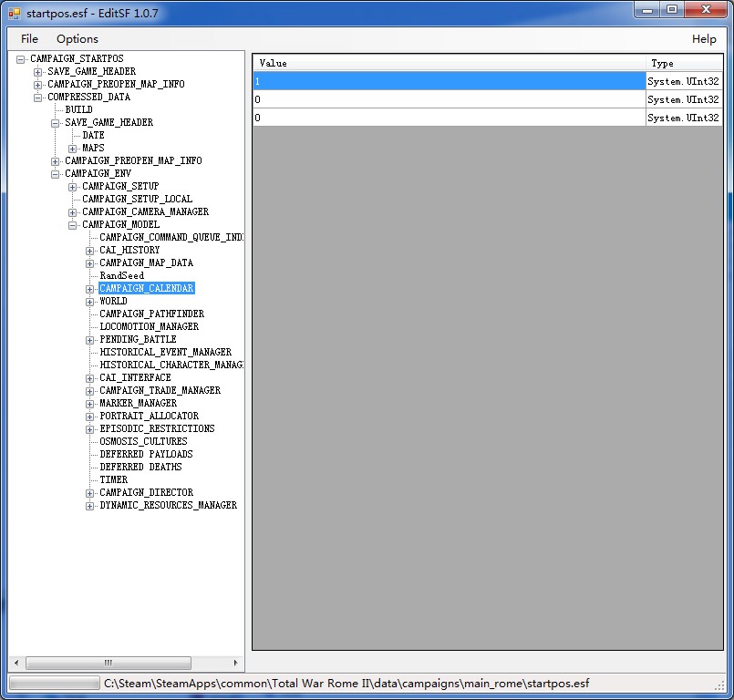Expand the MAPS node
Screen dimensions: 734x700
pyautogui.click(x=73, y=149)
